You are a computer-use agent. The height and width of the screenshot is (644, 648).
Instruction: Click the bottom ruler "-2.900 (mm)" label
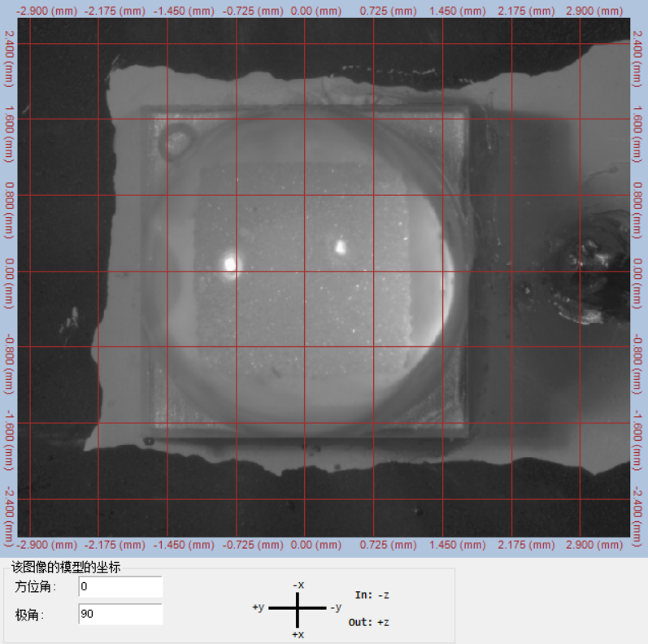coord(47,544)
